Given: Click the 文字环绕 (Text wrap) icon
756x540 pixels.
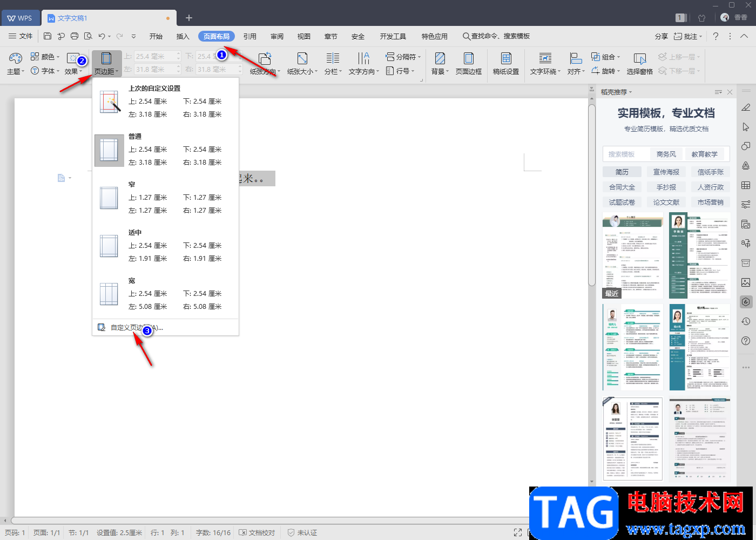Looking at the screenshot, I should [x=545, y=58].
